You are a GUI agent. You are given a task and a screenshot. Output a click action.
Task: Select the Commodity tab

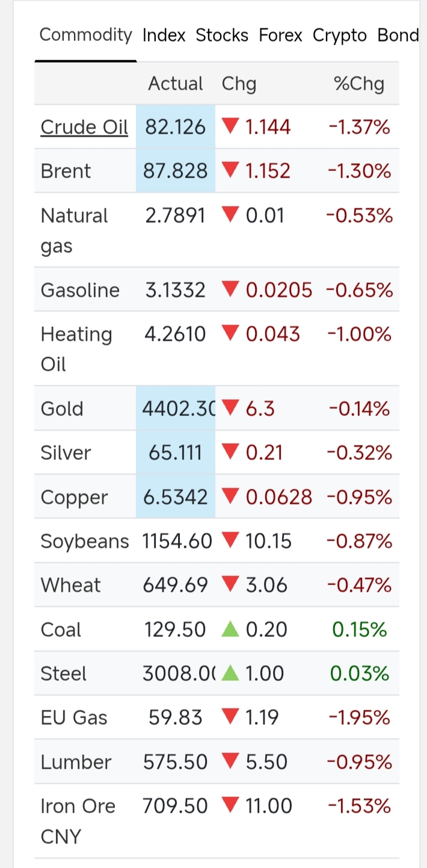(x=85, y=35)
